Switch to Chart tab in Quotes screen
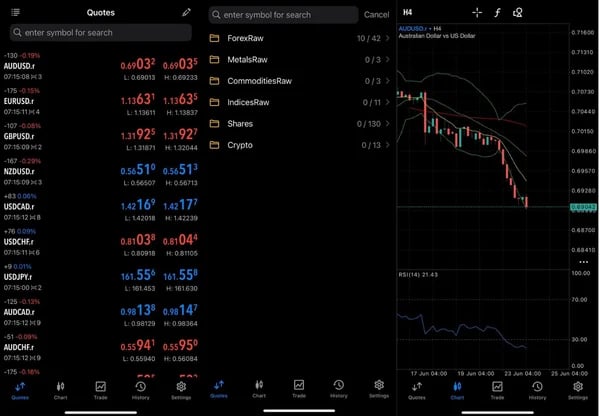 (60, 390)
